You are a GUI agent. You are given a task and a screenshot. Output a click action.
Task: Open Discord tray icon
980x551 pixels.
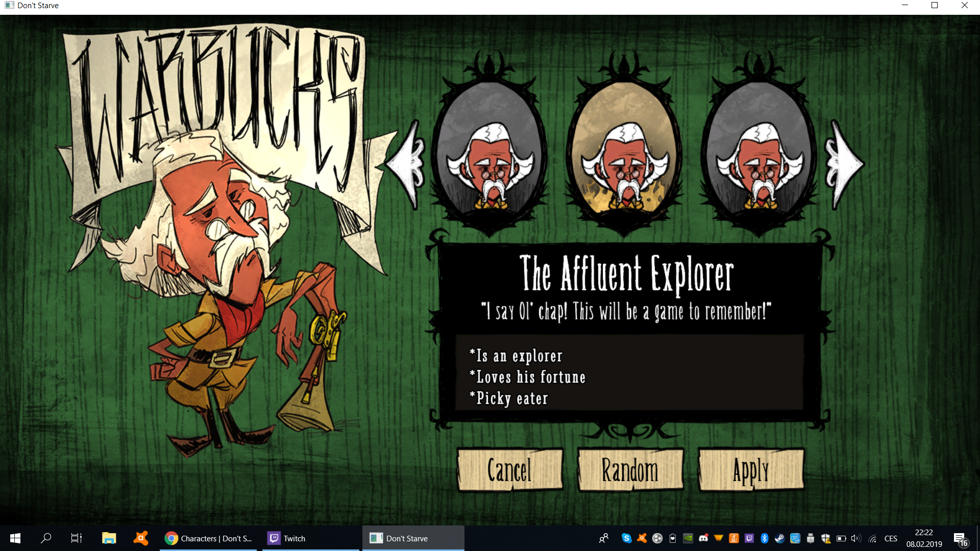coord(703,538)
